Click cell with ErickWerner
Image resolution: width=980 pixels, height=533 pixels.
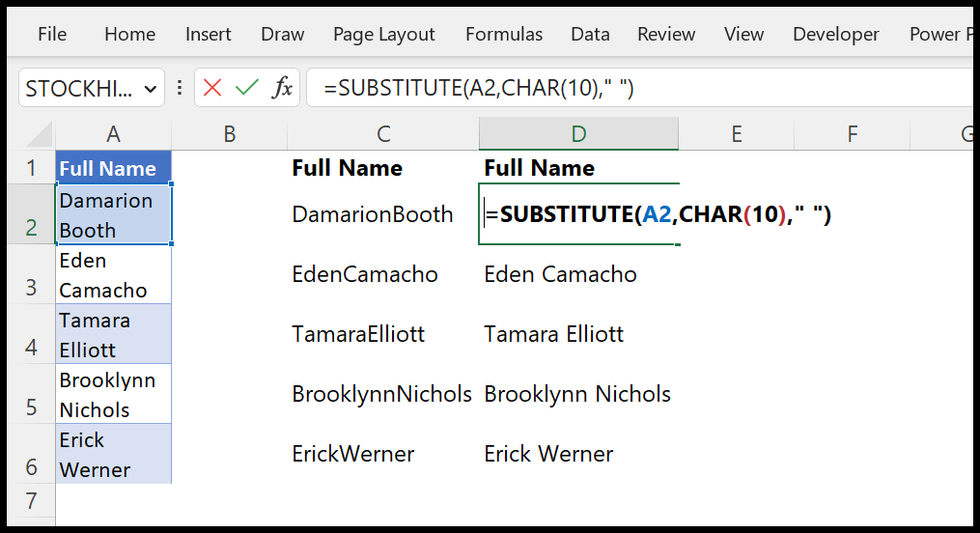tap(383, 454)
